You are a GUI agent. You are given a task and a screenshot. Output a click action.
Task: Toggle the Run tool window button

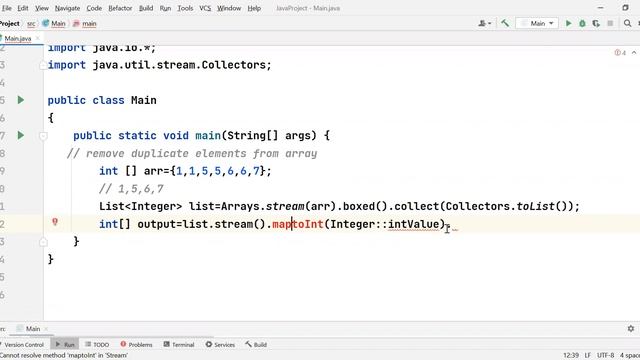(65, 344)
